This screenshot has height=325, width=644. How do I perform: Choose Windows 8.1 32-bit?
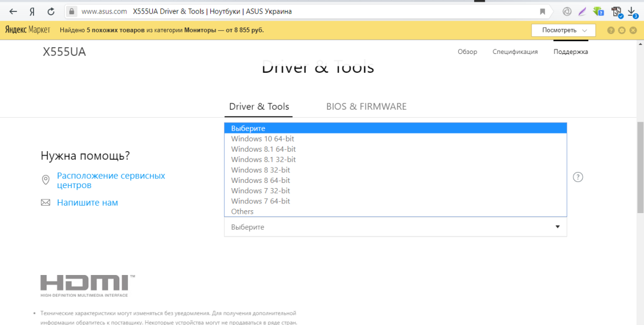[396, 159]
